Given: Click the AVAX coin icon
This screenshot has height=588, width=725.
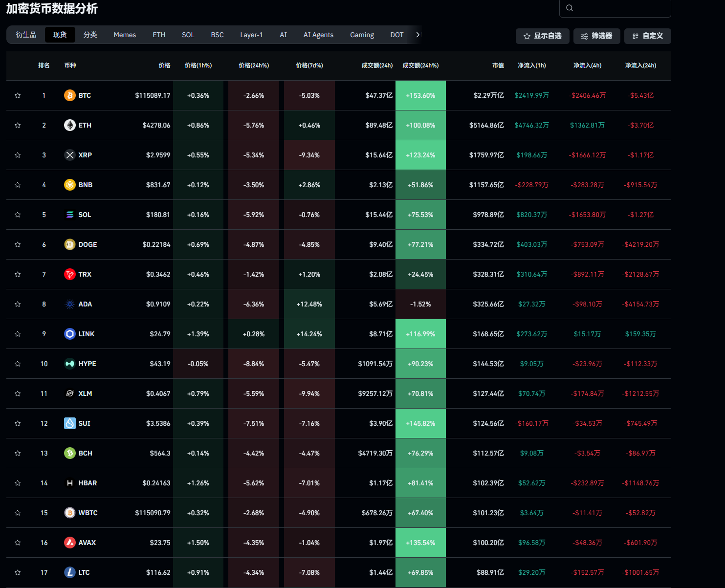Looking at the screenshot, I should [x=70, y=543].
